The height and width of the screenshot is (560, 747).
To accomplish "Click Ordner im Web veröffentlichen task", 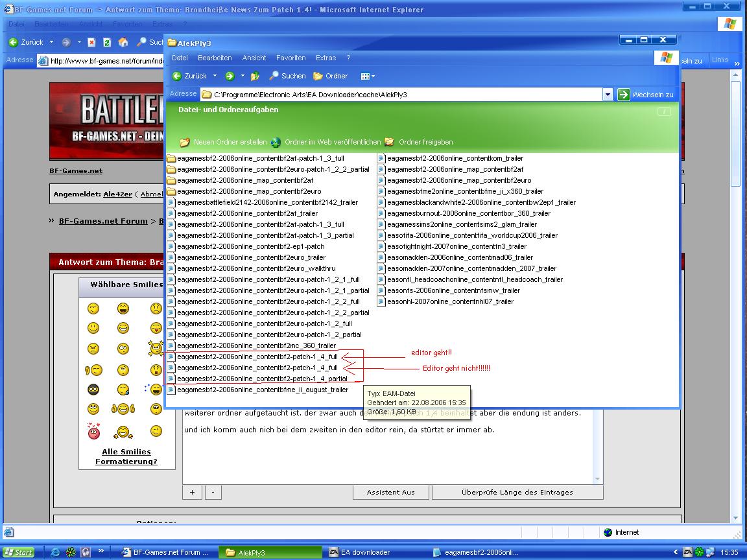I will click(x=326, y=142).
